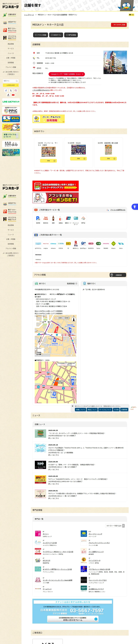Open TikTok icon in sidebar

(x=8, y=95)
